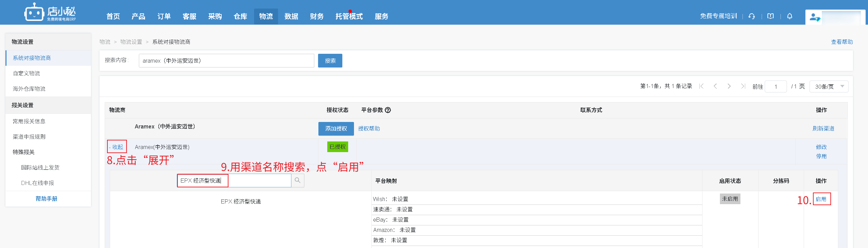Viewport: 868px width, 248px height.
Task: Jump to the last page arrow
Action: pyautogui.click(x=742, y=86)
